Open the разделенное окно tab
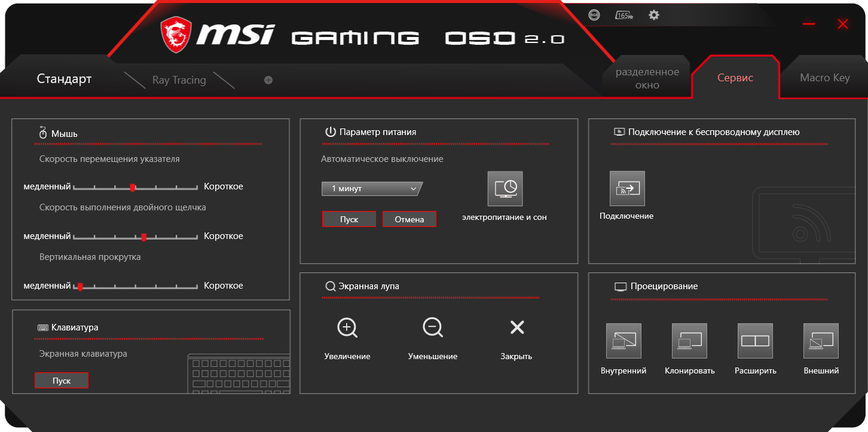 click(647, 78)
